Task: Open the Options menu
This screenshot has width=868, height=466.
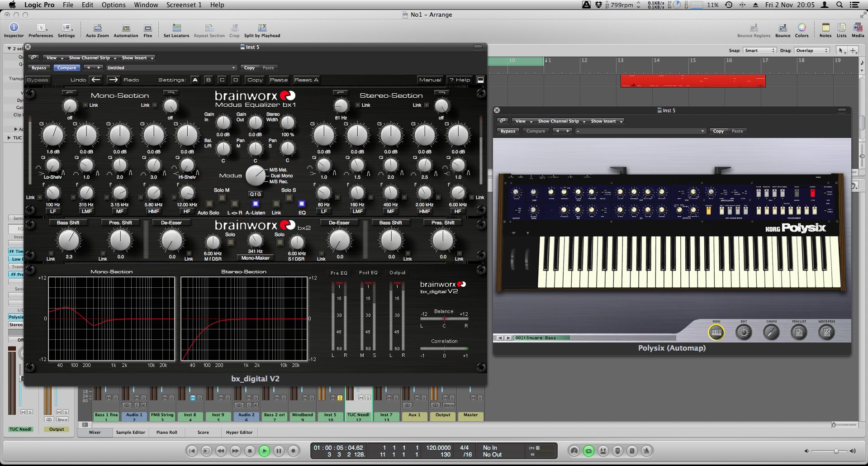Action: (114, 5)
